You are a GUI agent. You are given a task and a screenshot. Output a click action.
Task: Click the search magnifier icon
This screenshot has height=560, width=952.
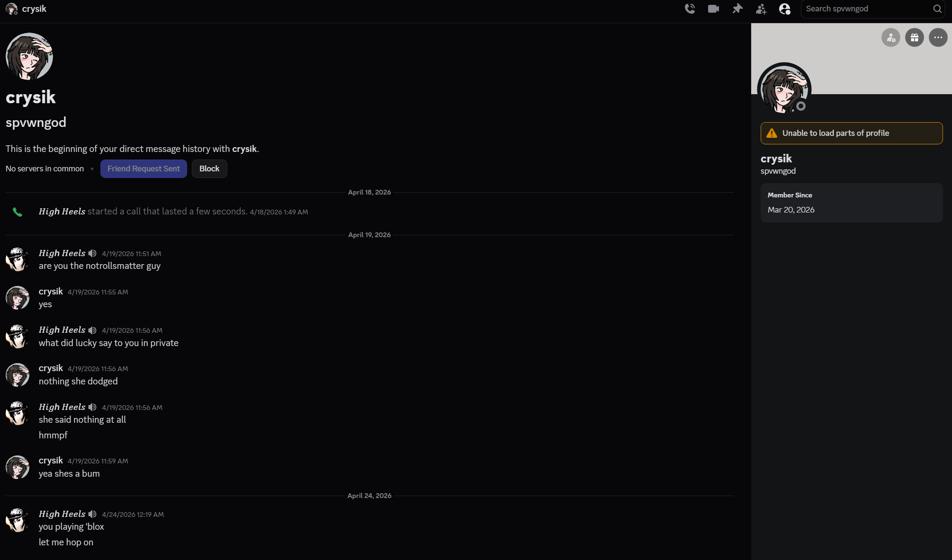(x=937, y=9)
